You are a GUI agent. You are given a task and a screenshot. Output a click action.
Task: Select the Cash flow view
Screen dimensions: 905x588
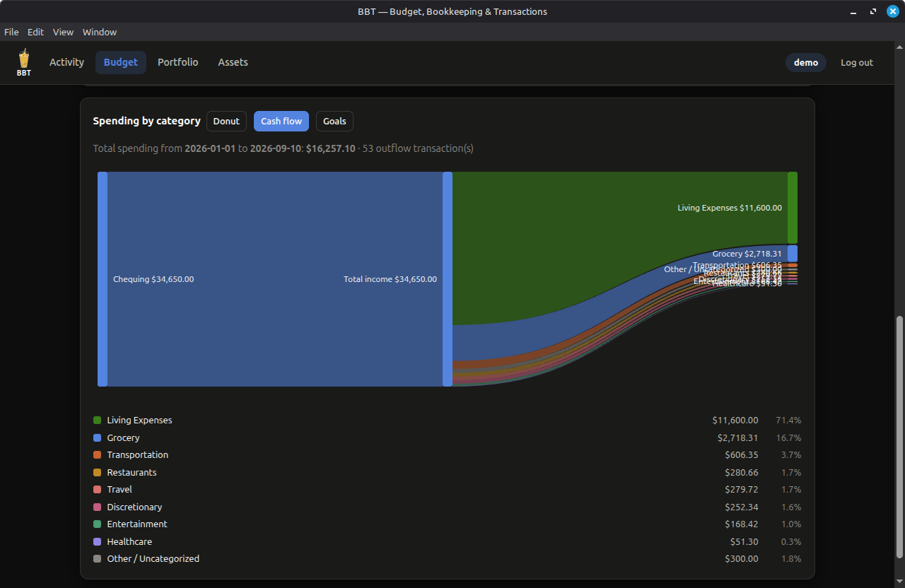pyautogui.click(x=281, y=121)
